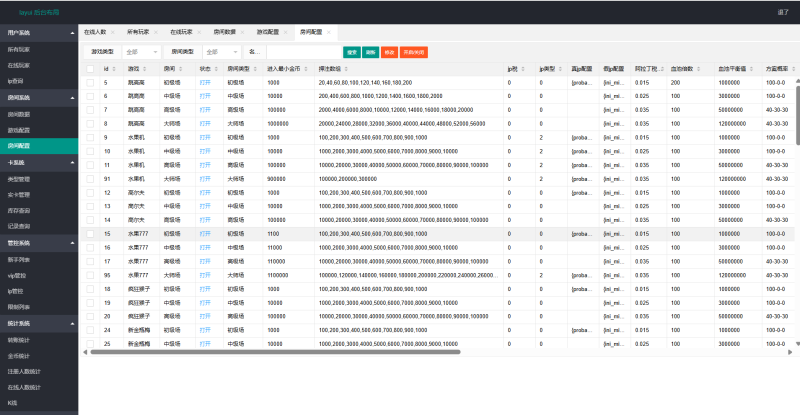Check the row with id 10
This screenshot has height=415, width=800.
pyautogui.click(x=90, y=152)
